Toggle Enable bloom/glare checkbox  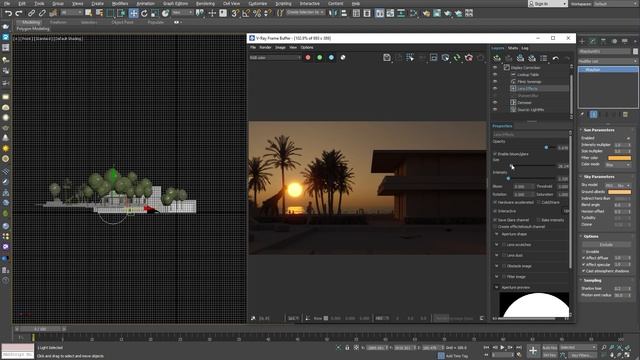pos(495,154)
